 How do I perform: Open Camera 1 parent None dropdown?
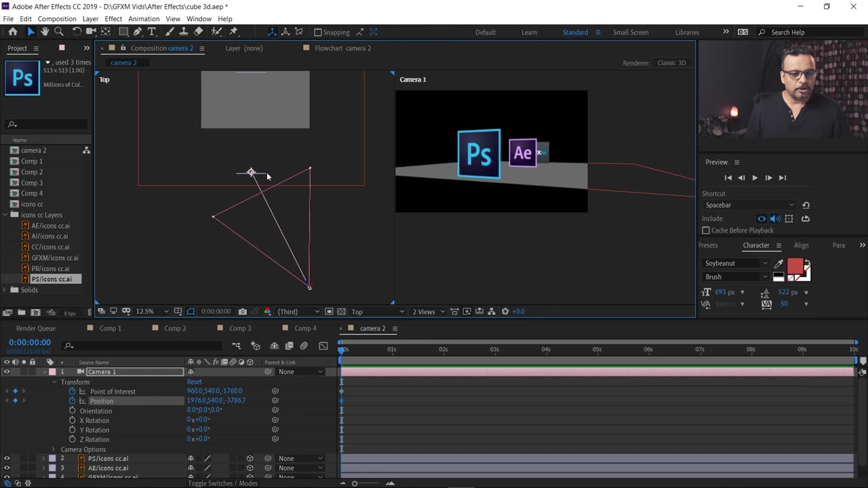(301, 372)
